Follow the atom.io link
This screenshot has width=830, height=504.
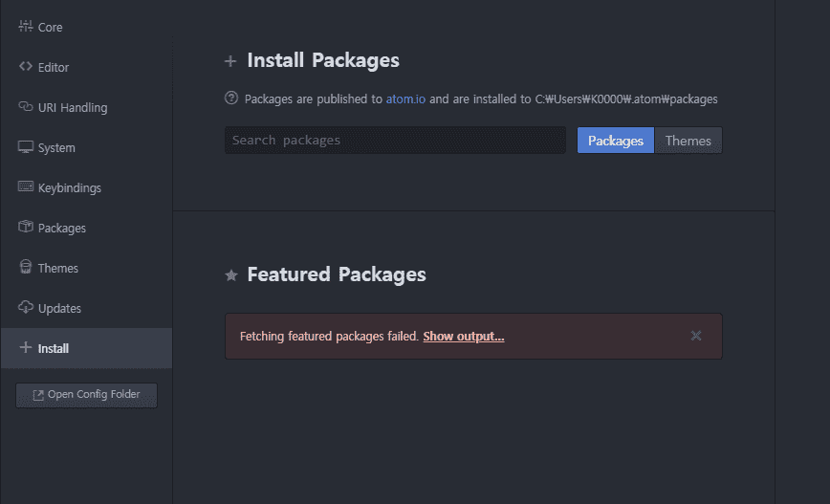point(405,99)
